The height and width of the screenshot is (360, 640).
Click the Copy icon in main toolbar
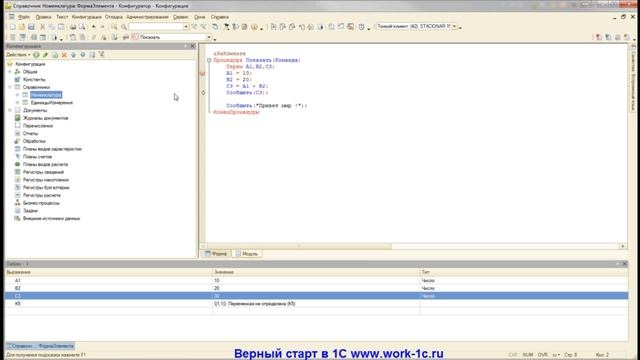[x=51, y=27]
